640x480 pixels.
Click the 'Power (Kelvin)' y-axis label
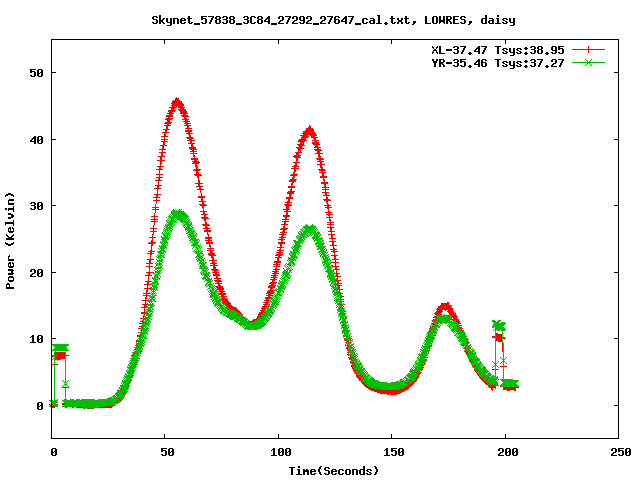pos(10,241)
